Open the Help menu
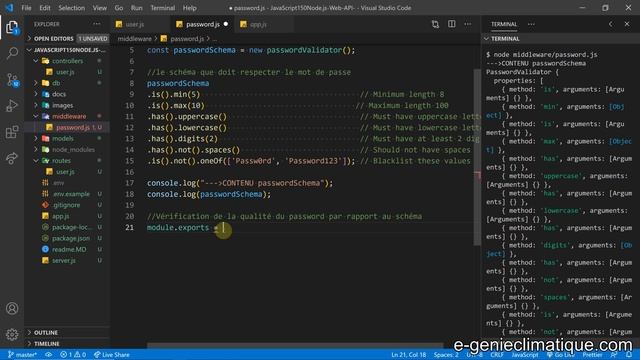640x360 pixels. coord(189,8)
